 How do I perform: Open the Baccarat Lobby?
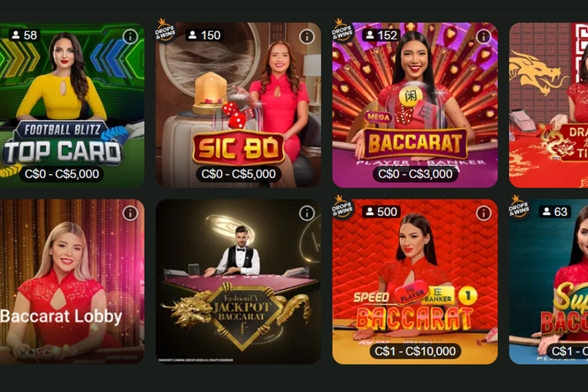(72, 282)
